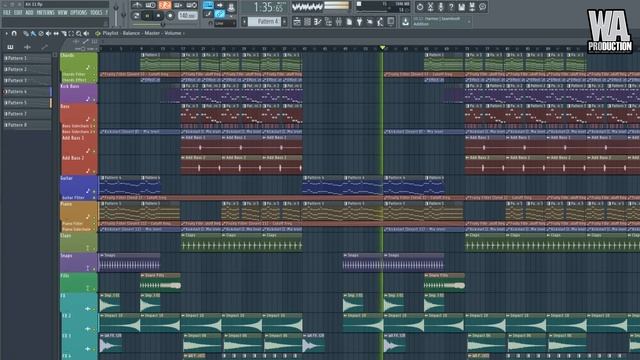Image resolution: width=640 pixels, height=360 pixels.
Task: Click the Claps track header
Action: 79,242
